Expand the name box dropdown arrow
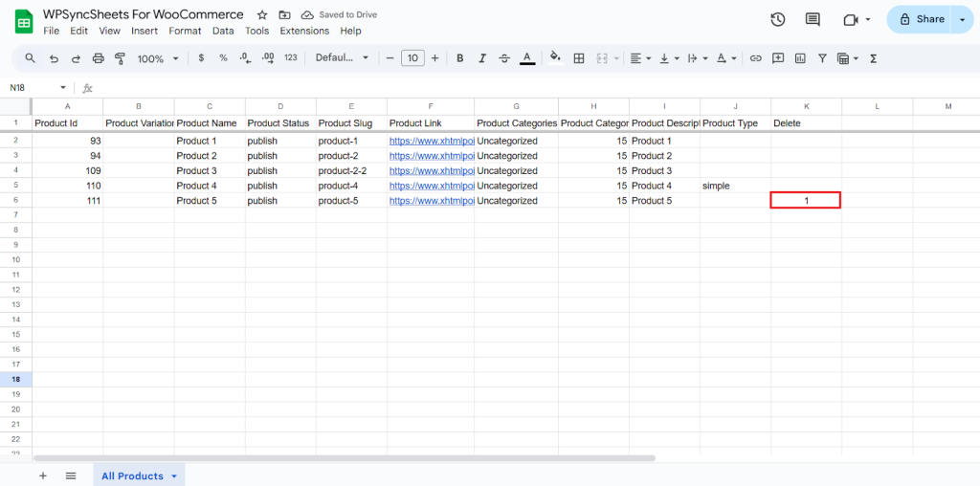980x486 pixels. (63, 87)
